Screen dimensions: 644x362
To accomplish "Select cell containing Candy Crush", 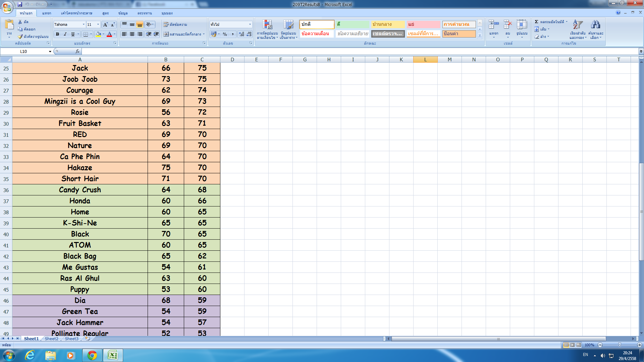I will pyautogui.click(x=80, y=190).
